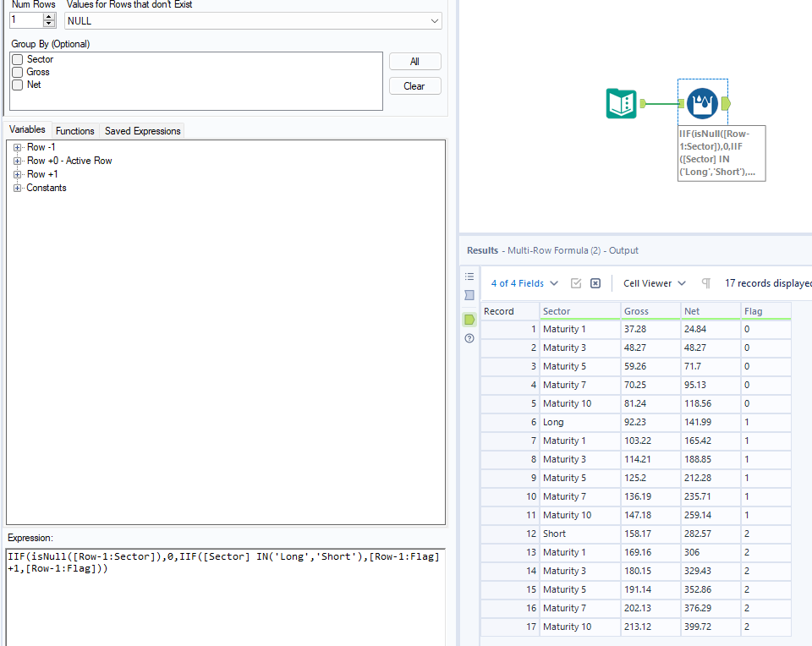Image resolution: width=812 pixels, height=646 pixels.
Task: Open the Results help question mark icon
Action: click(x=469, y=338)
